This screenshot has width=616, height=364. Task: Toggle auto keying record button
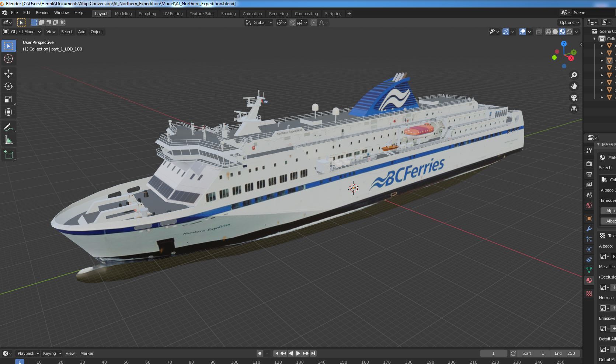260,353
